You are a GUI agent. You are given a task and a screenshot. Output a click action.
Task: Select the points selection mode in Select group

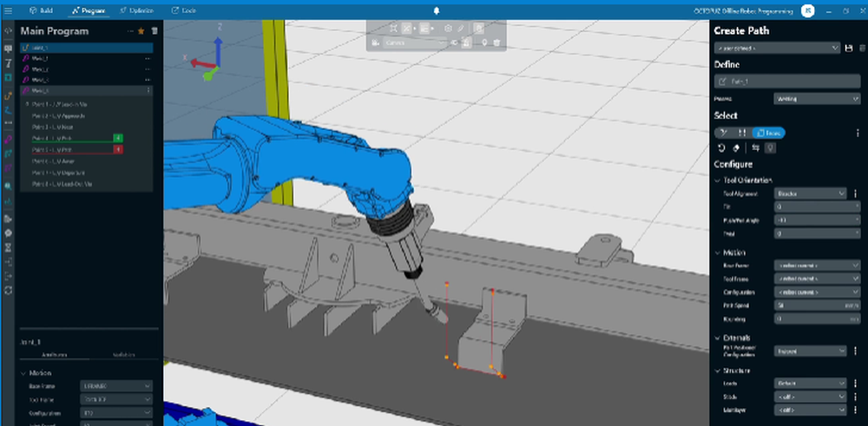pyautogui.click(x=742, y=133)
